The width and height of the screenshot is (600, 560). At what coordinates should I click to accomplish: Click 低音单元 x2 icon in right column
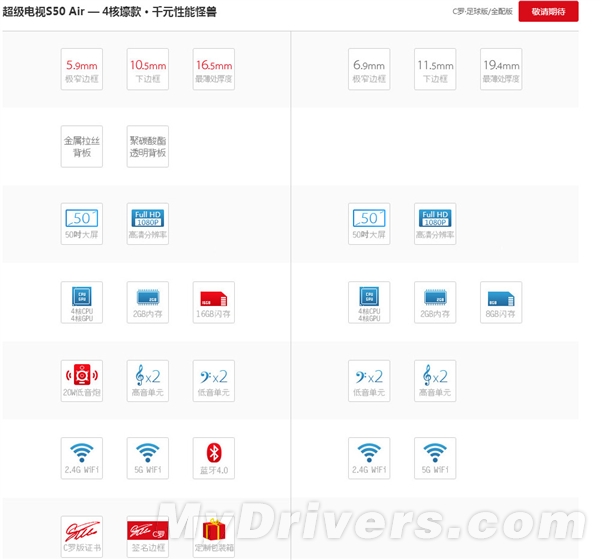(x=369, y=381)
